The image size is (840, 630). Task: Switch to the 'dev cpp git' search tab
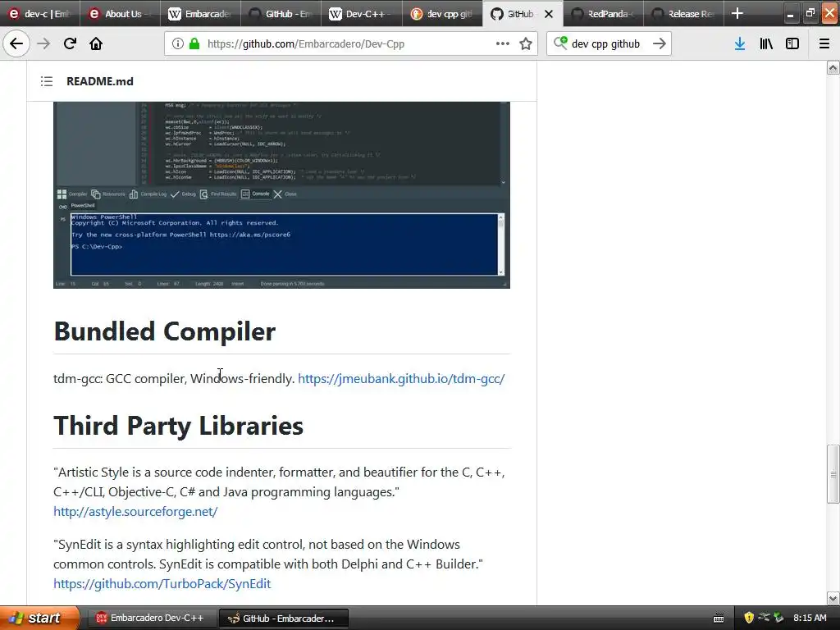441,14
